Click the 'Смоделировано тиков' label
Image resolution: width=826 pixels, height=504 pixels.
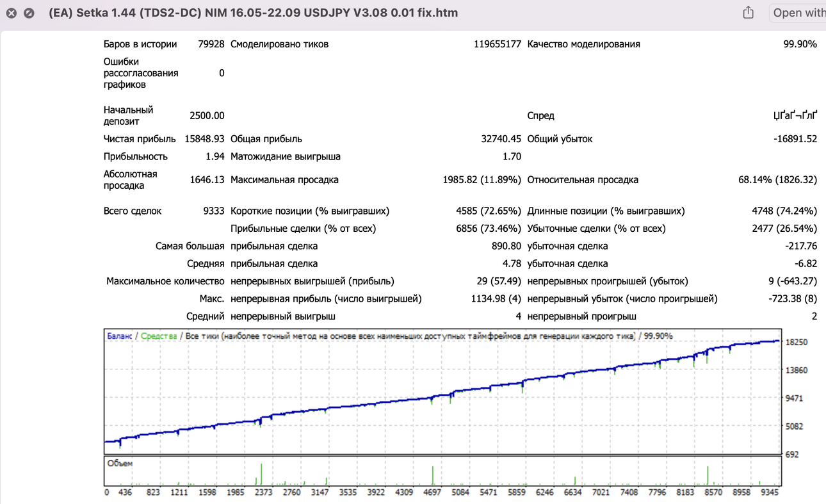[x=279, y=44]
